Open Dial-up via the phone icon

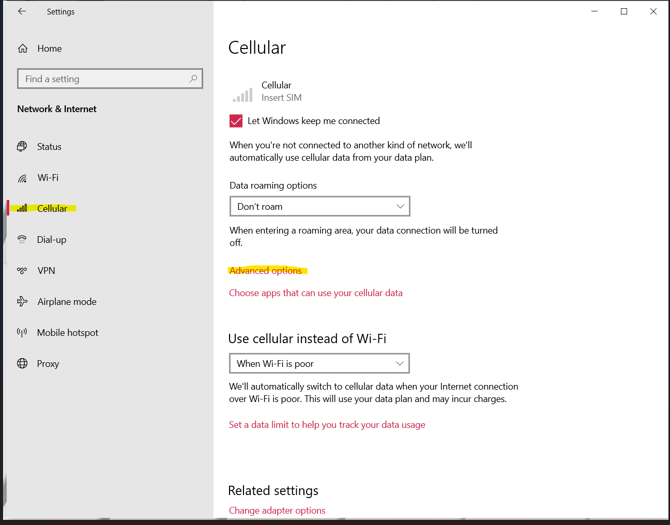tap(22, 239)
